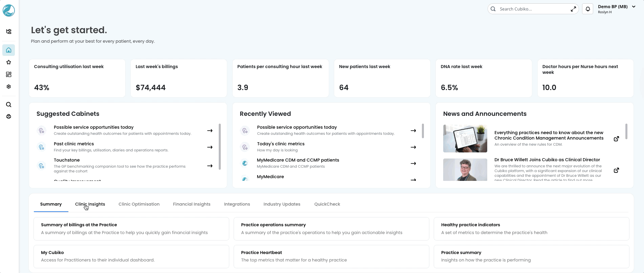Click 'Consulting utilisation last week' metric card
This screenshot has width=644, height=273.
point(77,78)
